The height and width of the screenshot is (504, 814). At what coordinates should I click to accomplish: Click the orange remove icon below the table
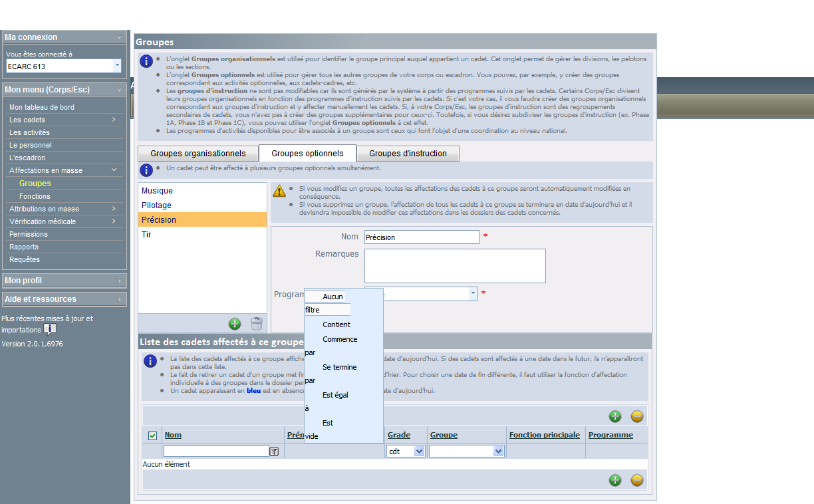pyautogui.click(x=637, y=480)
